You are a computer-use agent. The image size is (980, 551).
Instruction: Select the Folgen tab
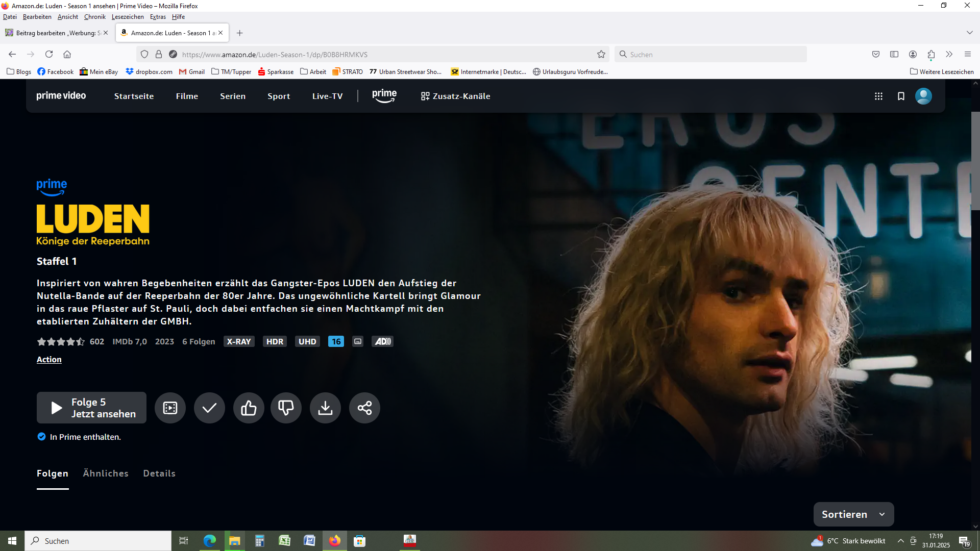[53, 473]
